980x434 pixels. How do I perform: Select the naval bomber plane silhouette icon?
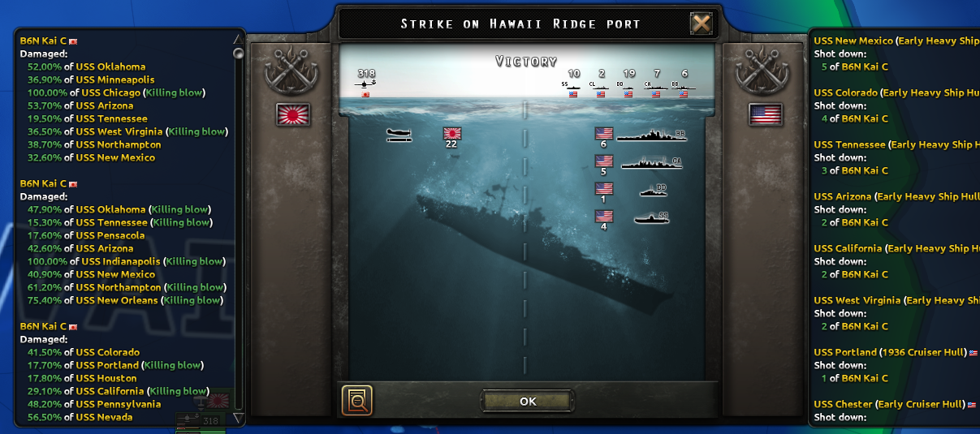pos(399,135)
